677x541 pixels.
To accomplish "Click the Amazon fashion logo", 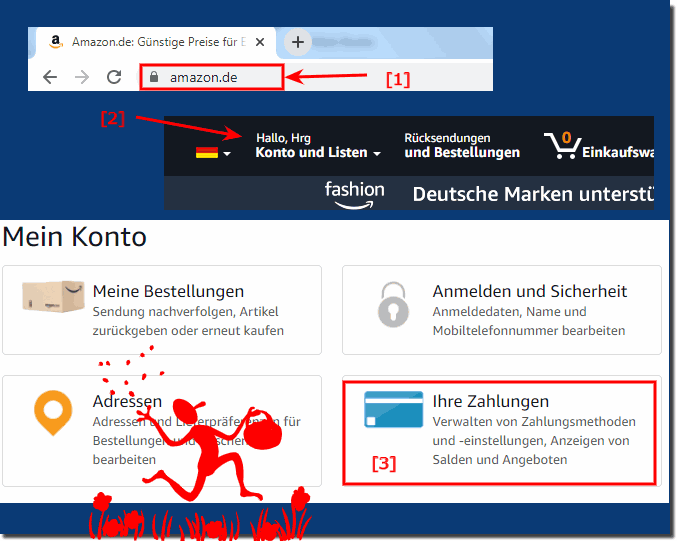I will pyautogui.click(x=354, y=194).
